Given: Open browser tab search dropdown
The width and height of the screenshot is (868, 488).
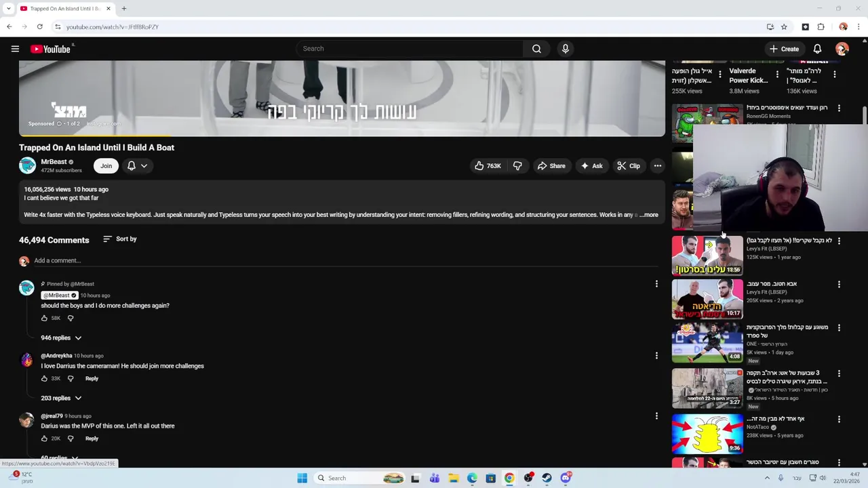Looking at the screenshot, I should (8, 8).
